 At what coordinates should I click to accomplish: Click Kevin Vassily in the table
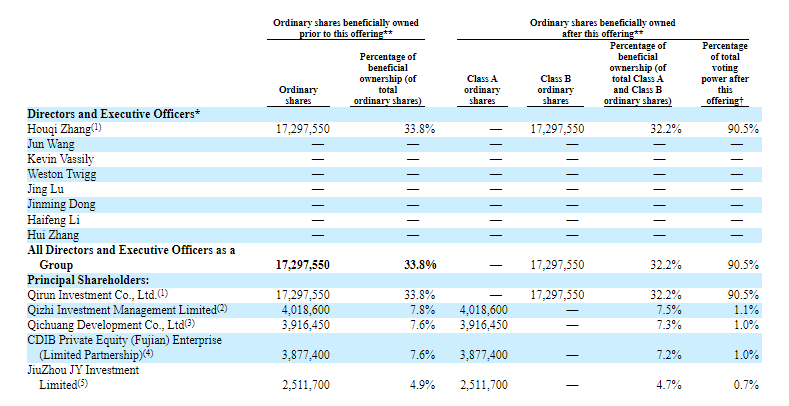coord(60,159)
